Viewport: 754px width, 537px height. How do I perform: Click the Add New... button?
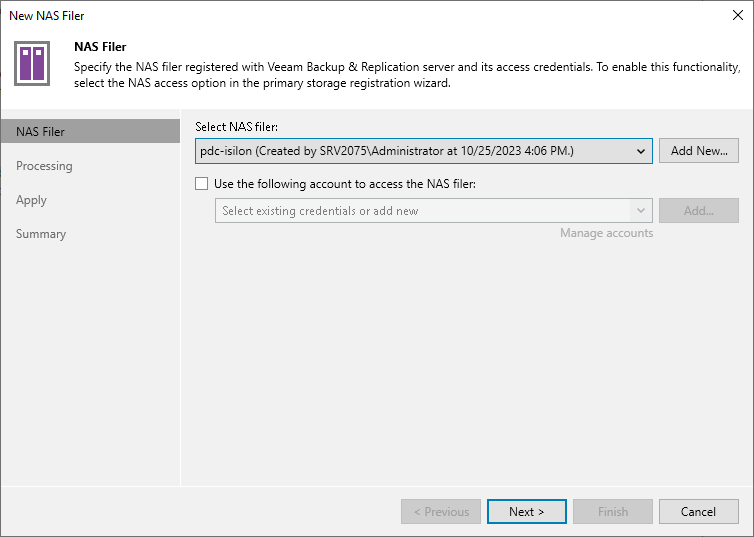point(699,151)
